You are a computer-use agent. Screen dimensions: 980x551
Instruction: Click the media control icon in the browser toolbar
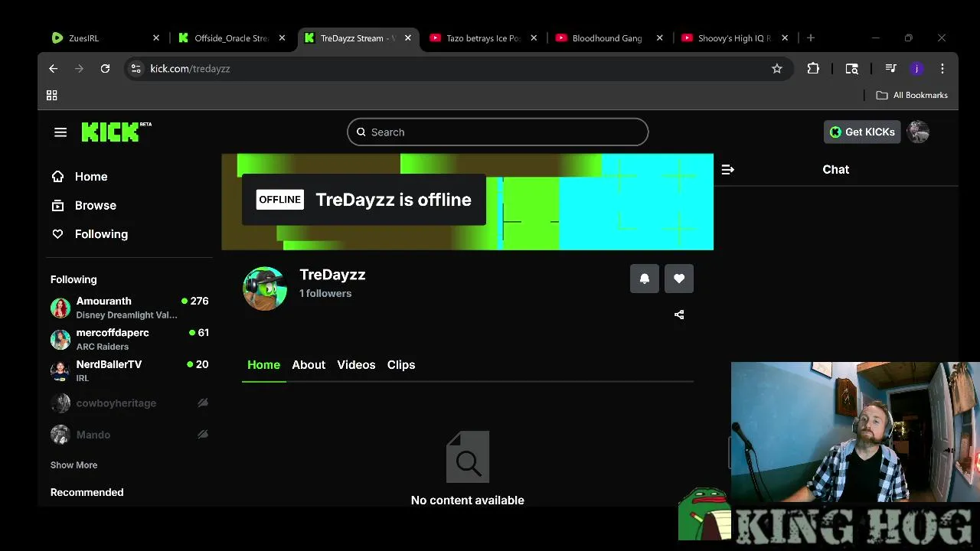click(890, 69)
